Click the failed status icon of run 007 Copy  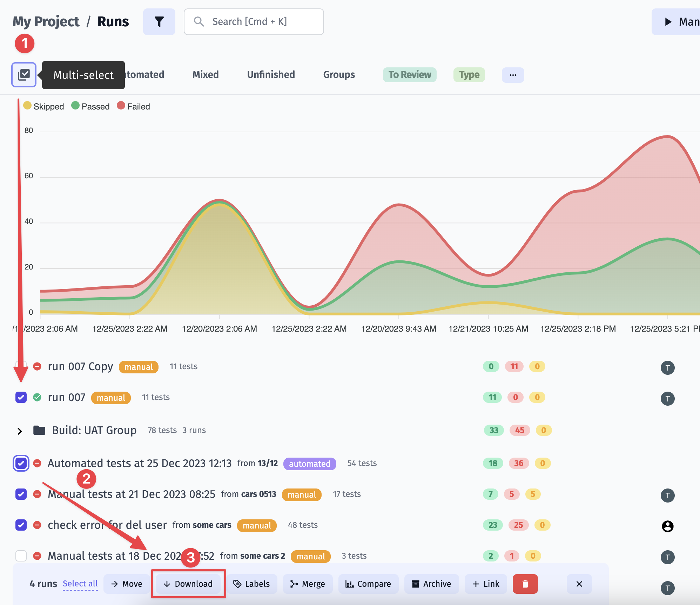tap(37, 366)
